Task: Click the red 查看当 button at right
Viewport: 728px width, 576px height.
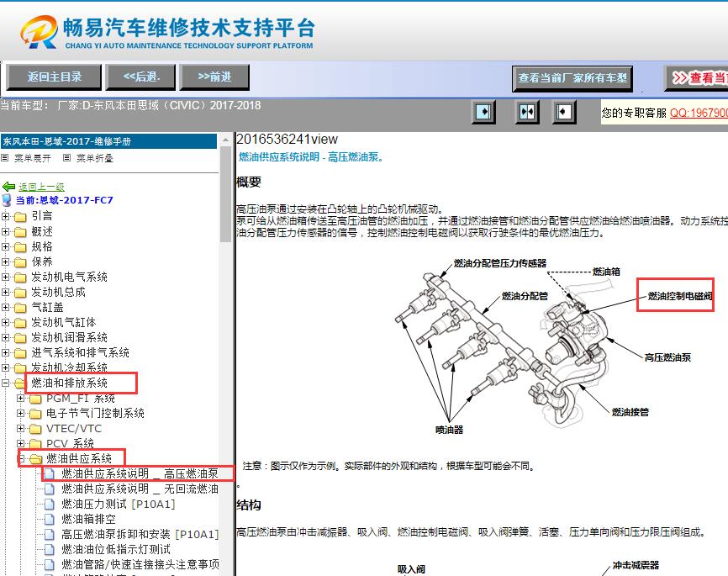Action: (696, 78)
